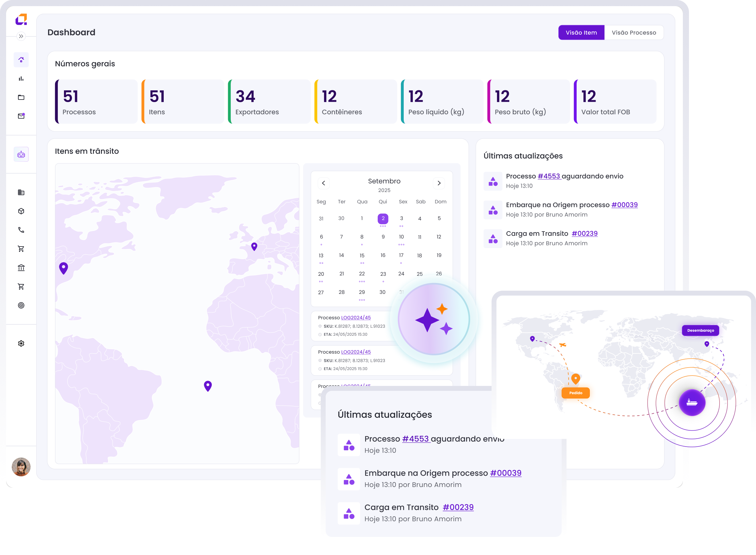Open the home icon in sidebar
The height and width of the screenshot is (555, 756).
click(x=21, y=60)
